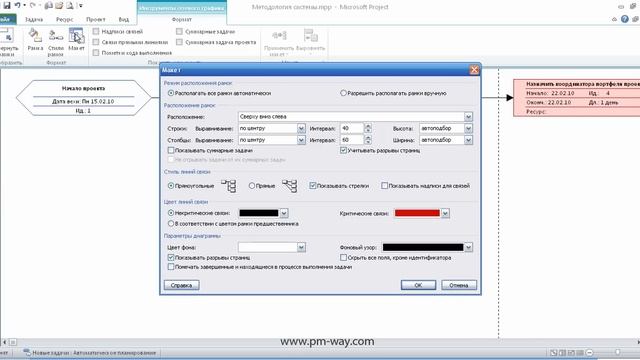Enable Скрыть все поля, кроме идентификатора
The width and height of the screenshot is (640, 360).
(343, 258)
